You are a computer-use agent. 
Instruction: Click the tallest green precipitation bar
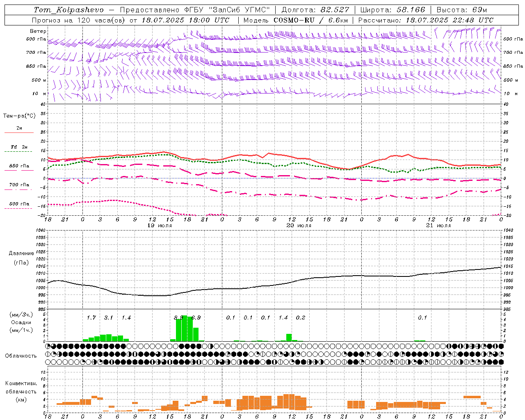184,328
